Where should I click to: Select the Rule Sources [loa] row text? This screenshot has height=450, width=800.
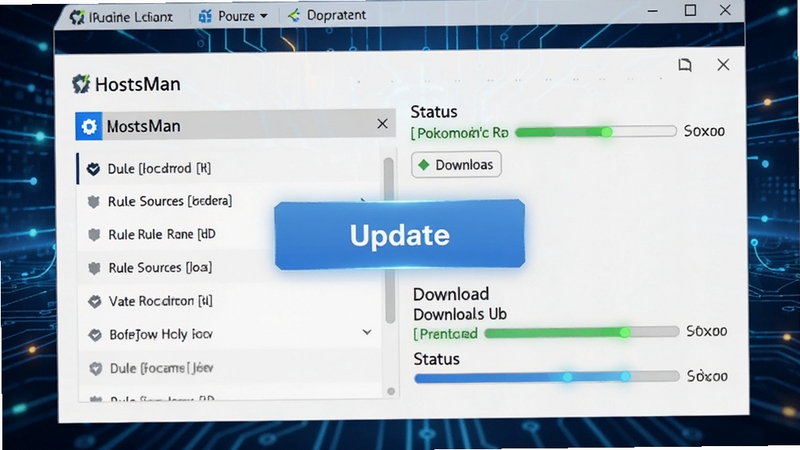160,267
